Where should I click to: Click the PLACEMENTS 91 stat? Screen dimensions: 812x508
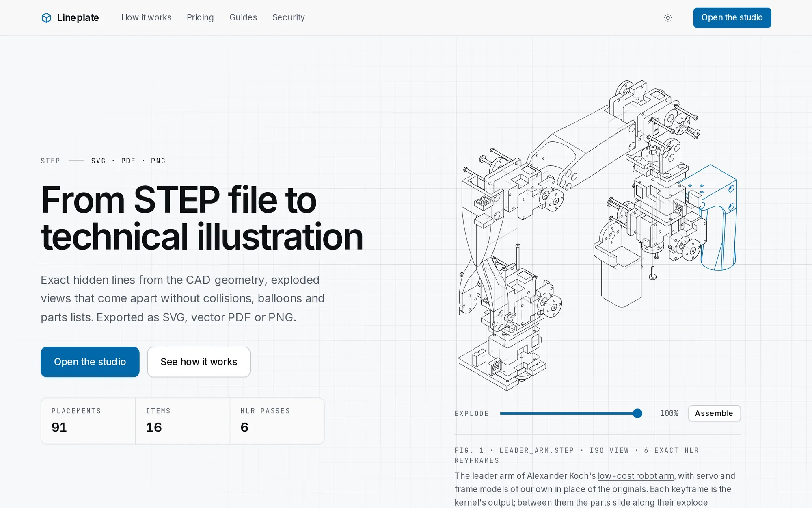88,421
